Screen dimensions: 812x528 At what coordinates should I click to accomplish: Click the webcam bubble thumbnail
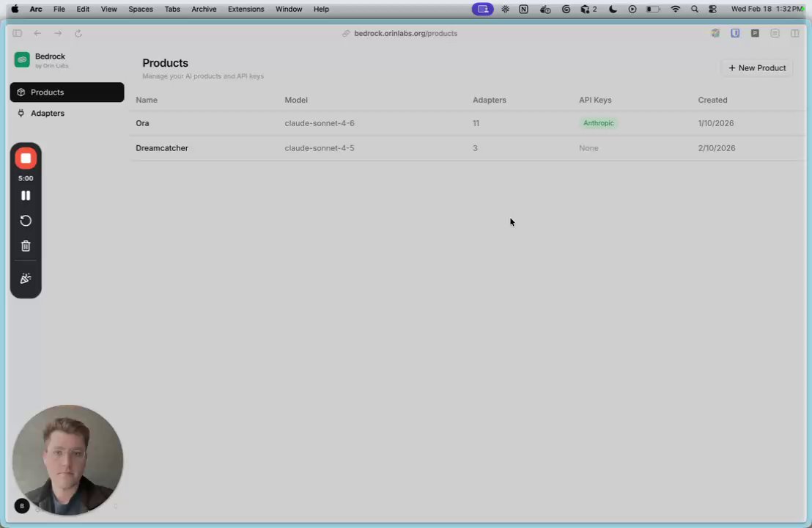coord(68,460)
